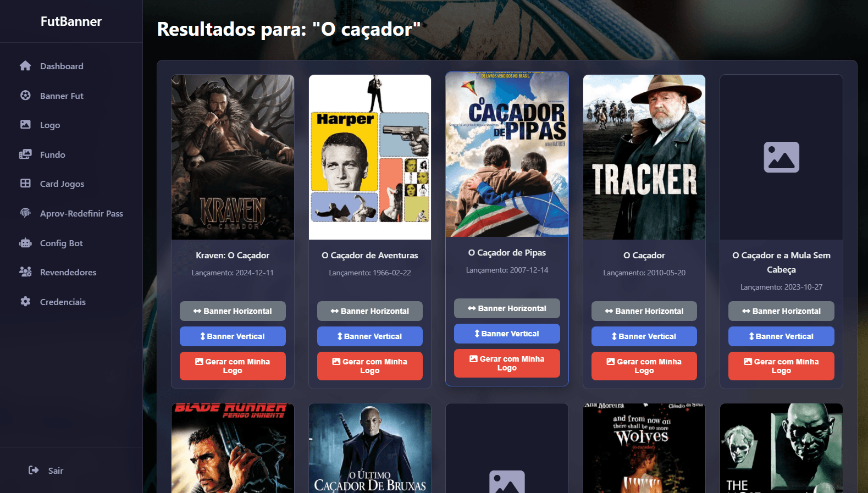Image resolution: width=868 pixels, height=493 pixels.
Task: Click the Card Jogos grid icon
Action: (x=25, y=183)
